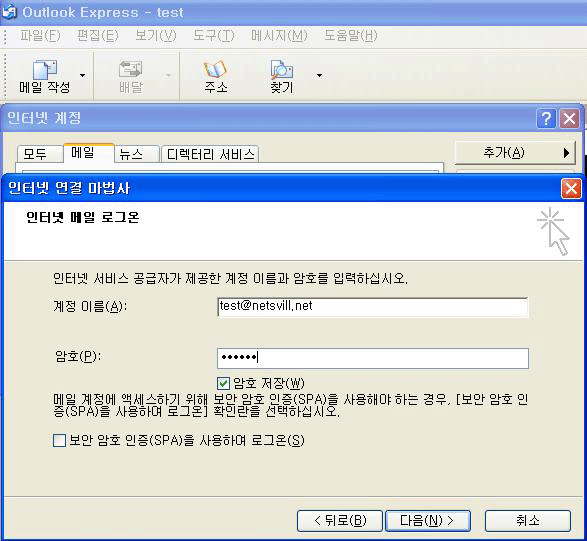Switch to the 뉴스 tab
The height and width of the screenshot is (541, 587).
137,154
